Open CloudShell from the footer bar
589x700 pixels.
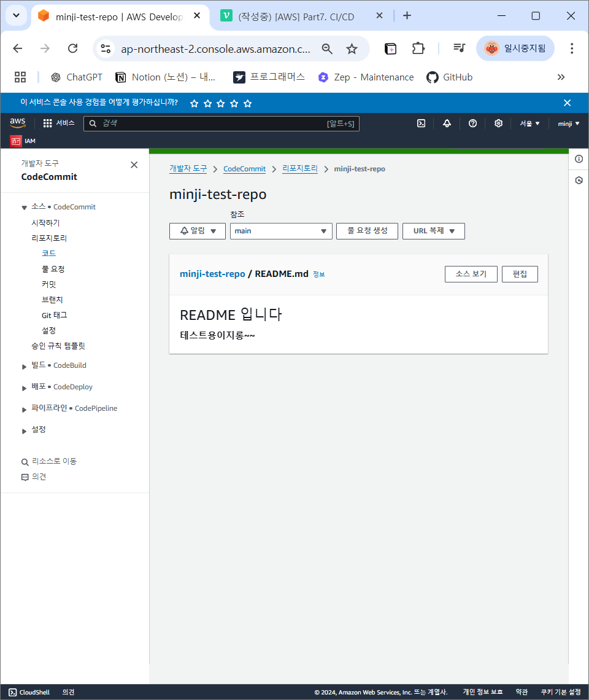(x=29, y=693)
